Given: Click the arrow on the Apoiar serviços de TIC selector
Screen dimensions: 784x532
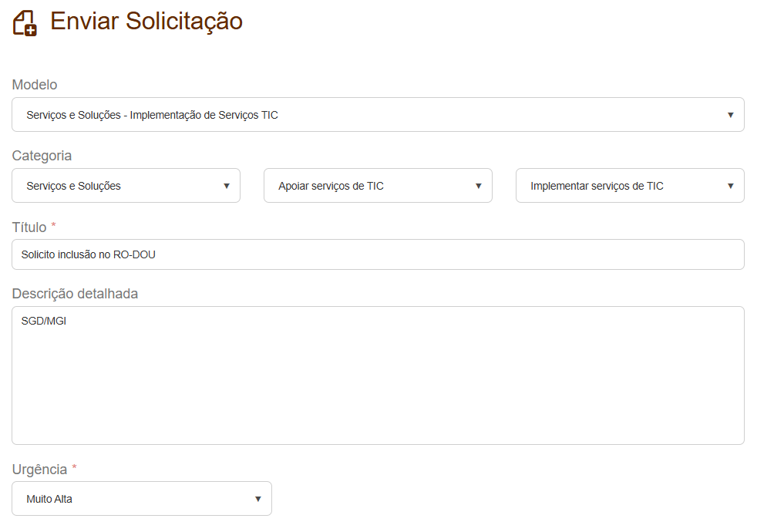Looking at the screenshot, I should pos(478,185).
